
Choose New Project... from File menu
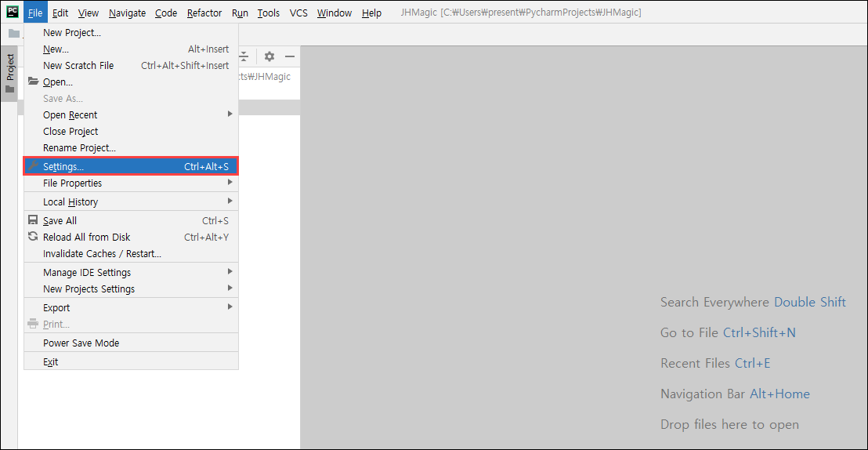pyautogui.click(x=131, y=33)
